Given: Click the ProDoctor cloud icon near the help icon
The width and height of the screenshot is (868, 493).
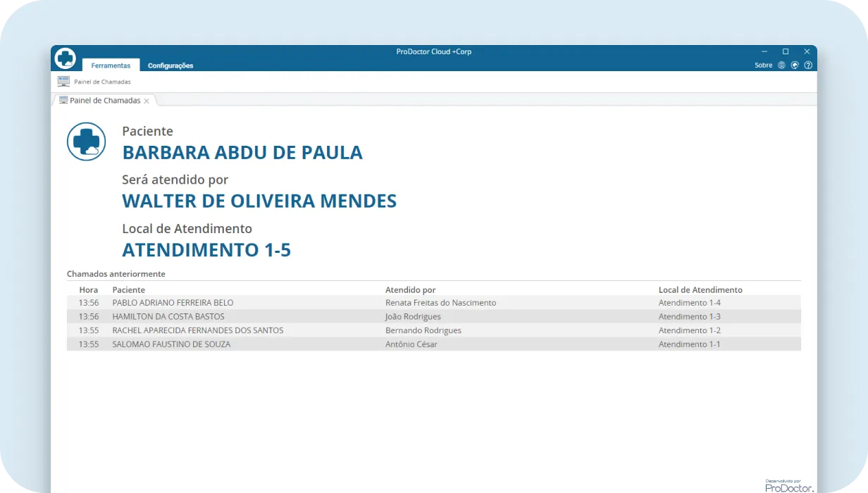Looking at the screenshot, I should click(x=795, y=65).
